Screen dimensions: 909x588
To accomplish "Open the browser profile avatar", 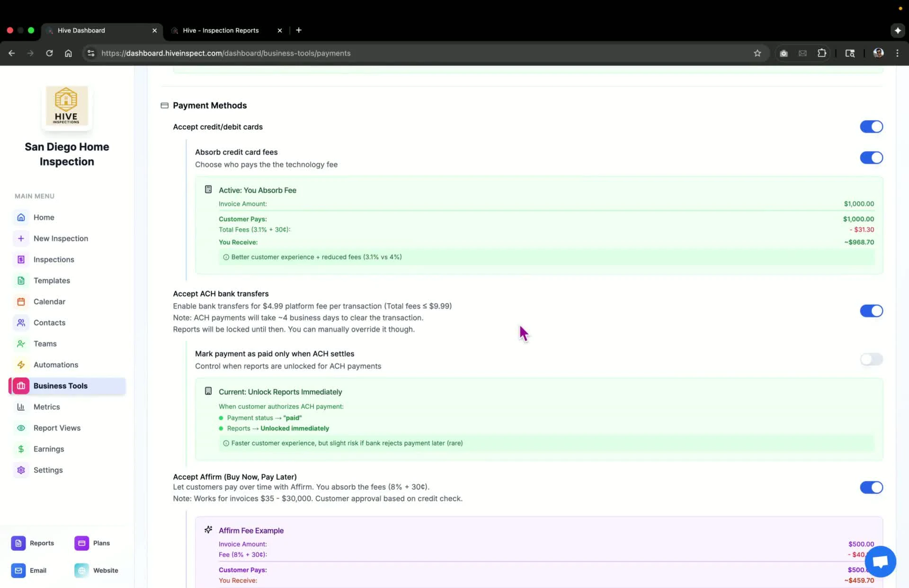I will click(x=878, y=53).
